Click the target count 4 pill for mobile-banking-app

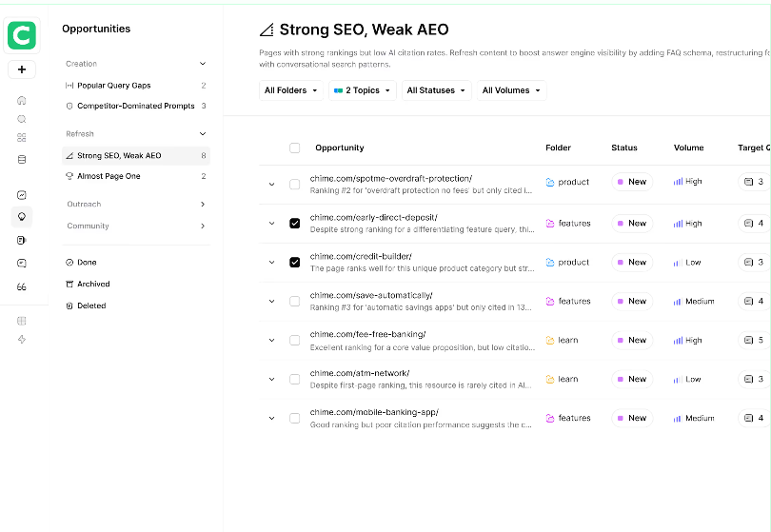[754, 419]
